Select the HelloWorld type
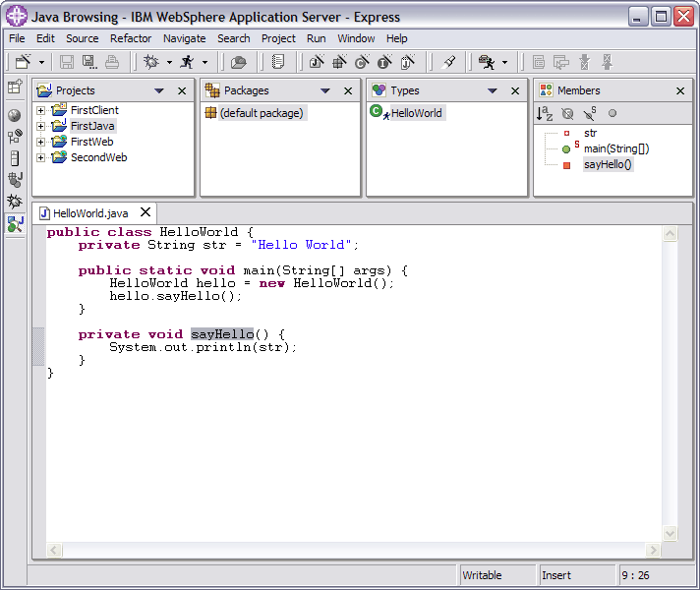The height and width of the screenshot is (590, 700). pyautogui.click(x=416, y=113)
